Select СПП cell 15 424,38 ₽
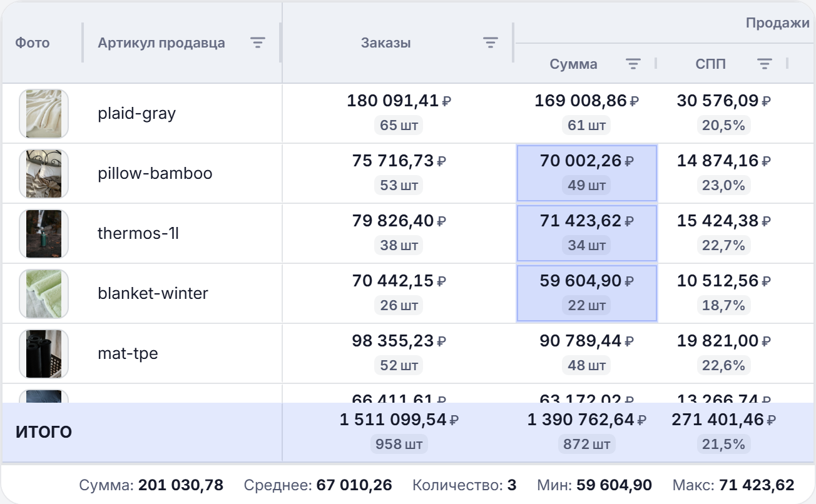Screen dimensions: 816x504 pyautogui.click(x=723, y=233)
